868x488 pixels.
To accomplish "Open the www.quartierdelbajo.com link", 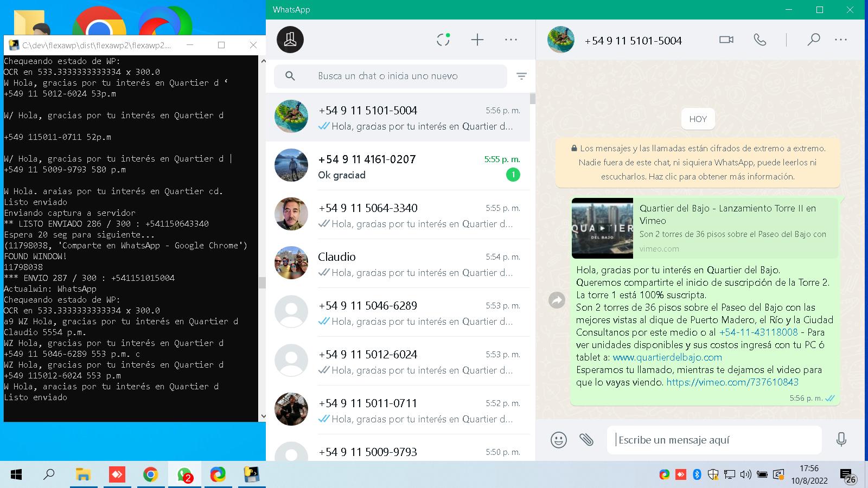I will click(667, 357).
